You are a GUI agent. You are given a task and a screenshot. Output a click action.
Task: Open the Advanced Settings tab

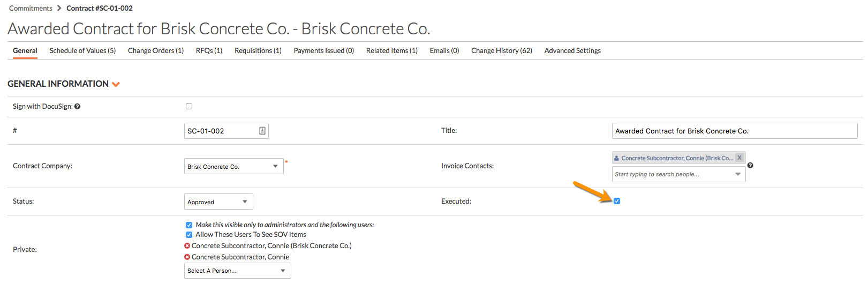pos(572,51)
